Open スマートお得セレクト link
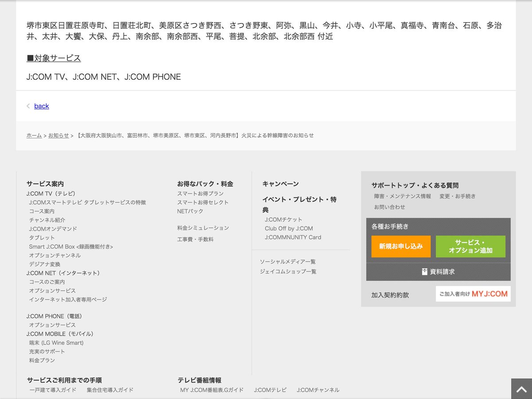 point(203,202)
